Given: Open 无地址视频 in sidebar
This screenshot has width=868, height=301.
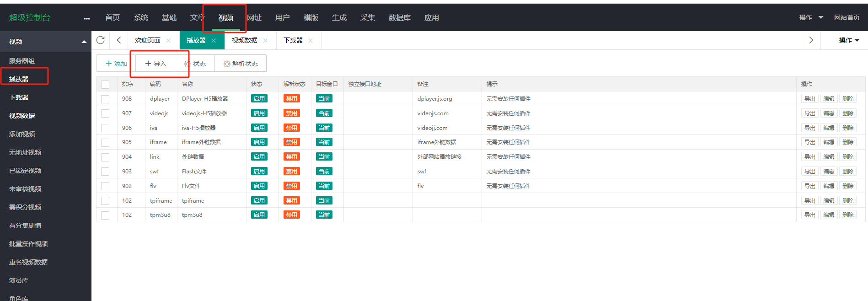Looking at the screenshot, I should tap(25, 152).
